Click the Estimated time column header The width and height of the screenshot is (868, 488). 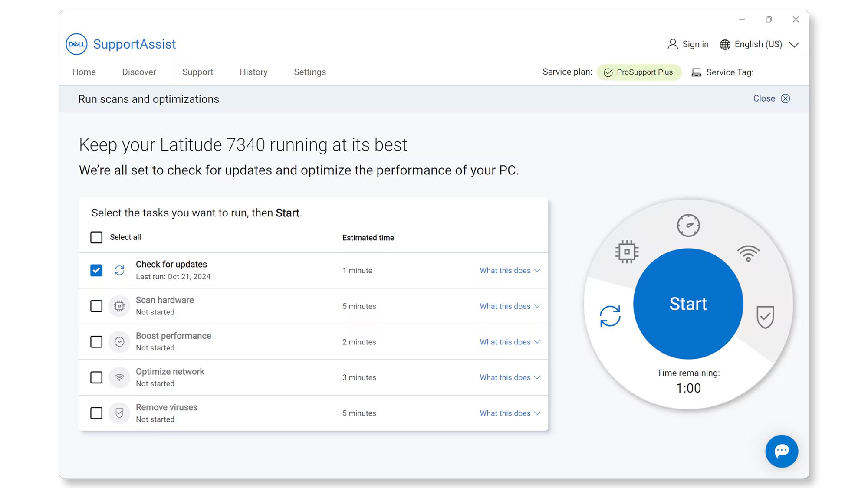(x=368, y=238)
